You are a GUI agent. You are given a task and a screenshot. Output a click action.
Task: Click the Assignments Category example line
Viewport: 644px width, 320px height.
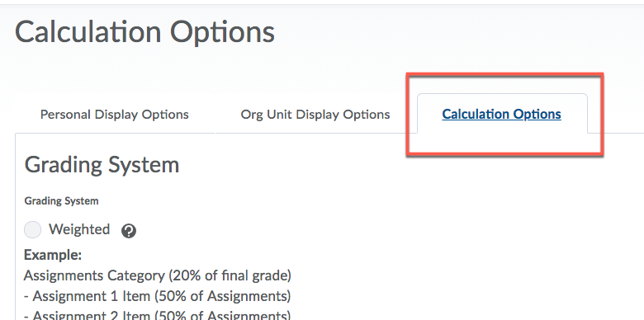click(x=158, y=275)
